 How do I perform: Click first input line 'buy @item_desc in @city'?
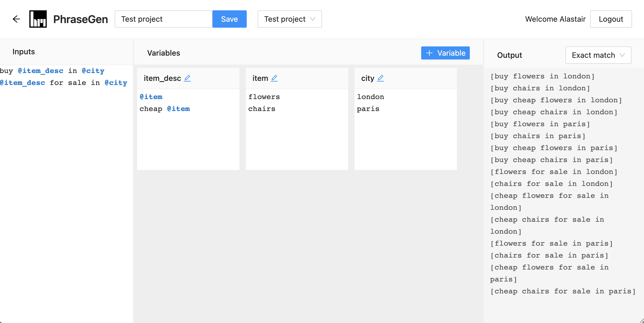pos(52,71)
